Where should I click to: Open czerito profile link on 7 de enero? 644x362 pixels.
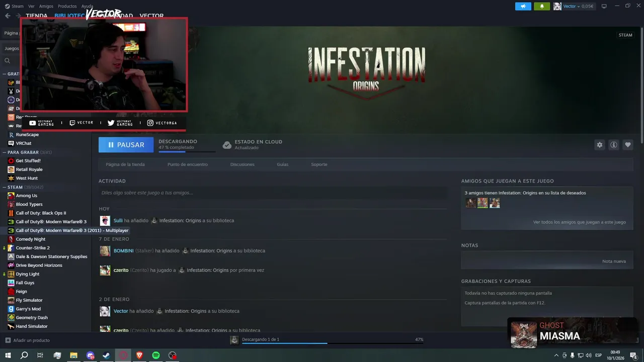(x=121, y=270)
